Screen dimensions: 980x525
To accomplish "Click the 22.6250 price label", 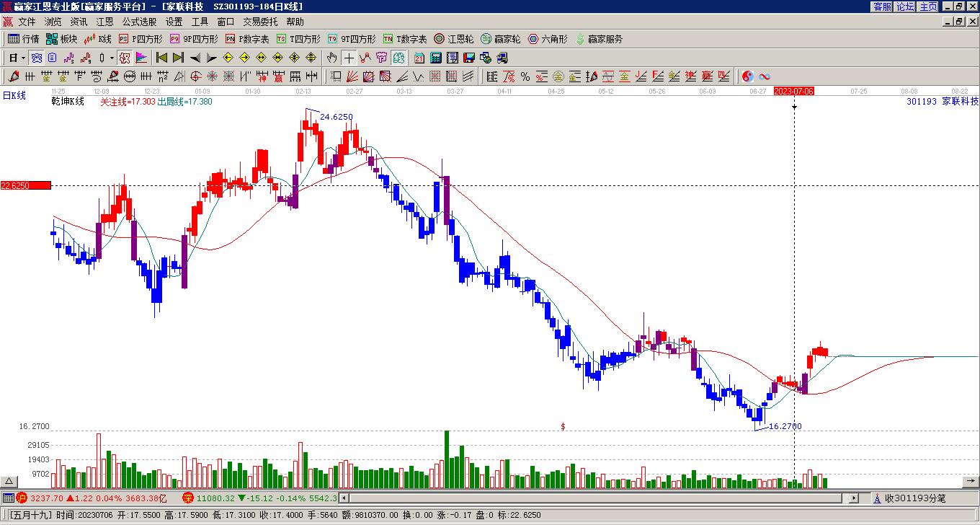I will click(26, 185).
